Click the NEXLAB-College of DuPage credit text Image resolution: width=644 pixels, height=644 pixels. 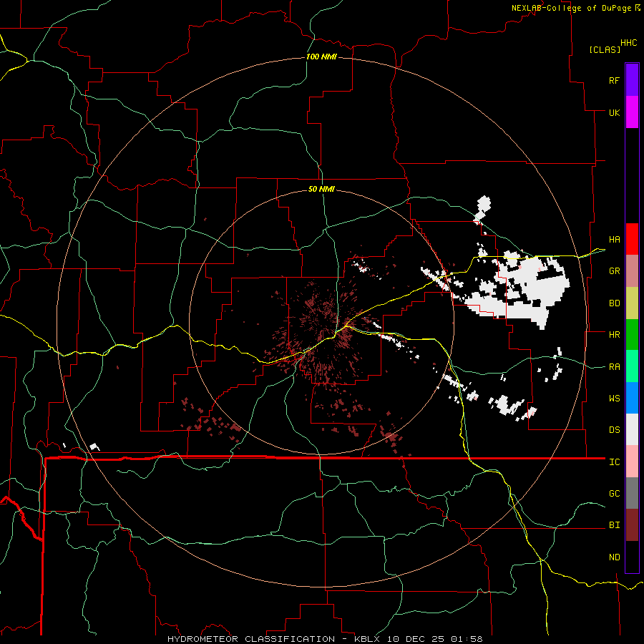tap(571, 8)
